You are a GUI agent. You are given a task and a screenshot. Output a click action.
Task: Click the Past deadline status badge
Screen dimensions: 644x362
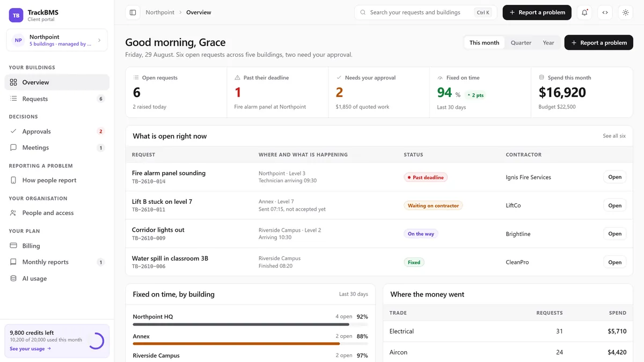tap(426, 177)
